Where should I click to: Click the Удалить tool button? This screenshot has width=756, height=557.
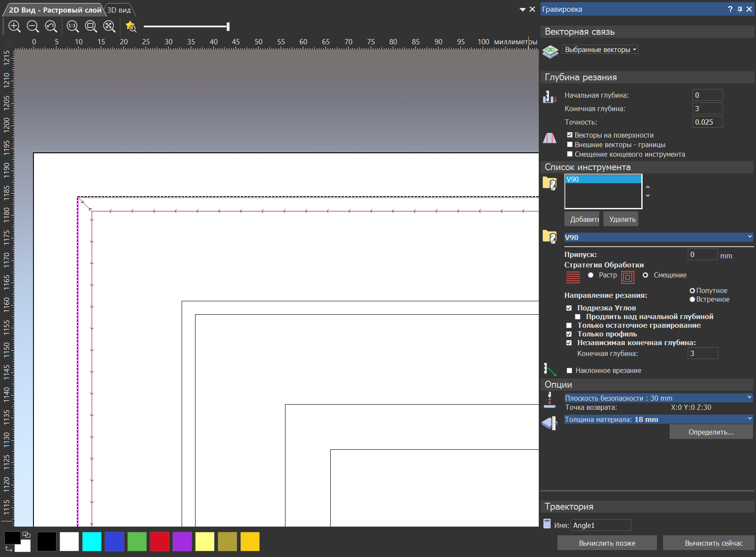(x=622, y=219)
